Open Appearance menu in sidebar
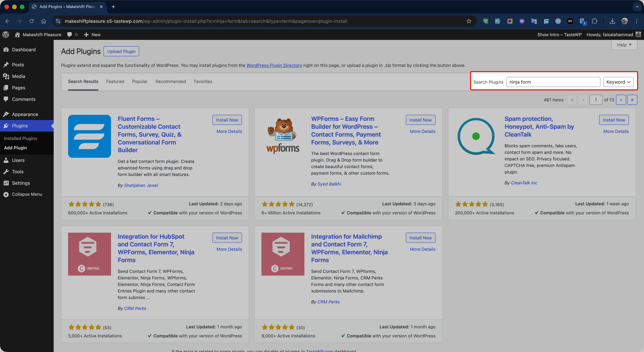This screenshot has width=644, height=352. (25, 114)
